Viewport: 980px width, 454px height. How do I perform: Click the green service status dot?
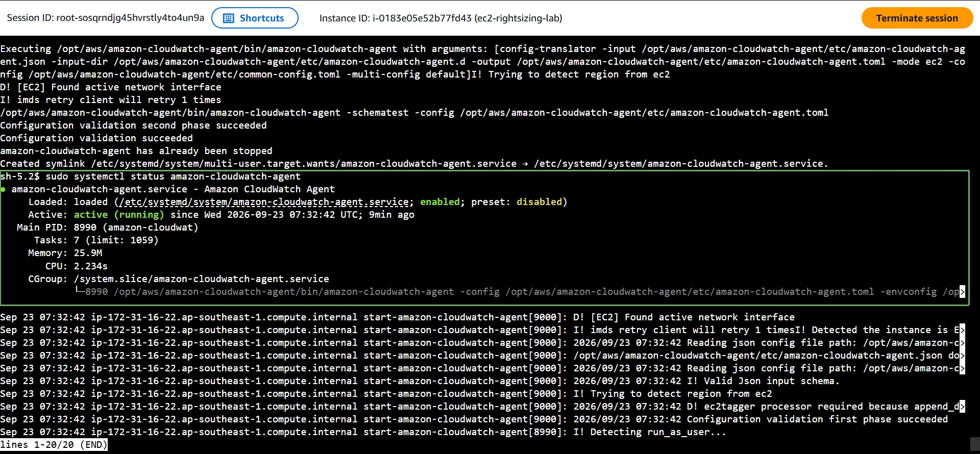click(3, 189)
